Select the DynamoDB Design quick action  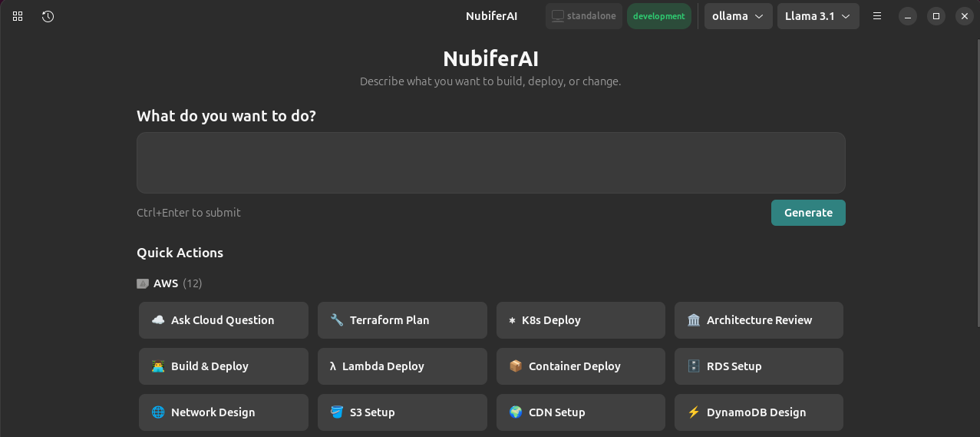[x=759, y=412]
